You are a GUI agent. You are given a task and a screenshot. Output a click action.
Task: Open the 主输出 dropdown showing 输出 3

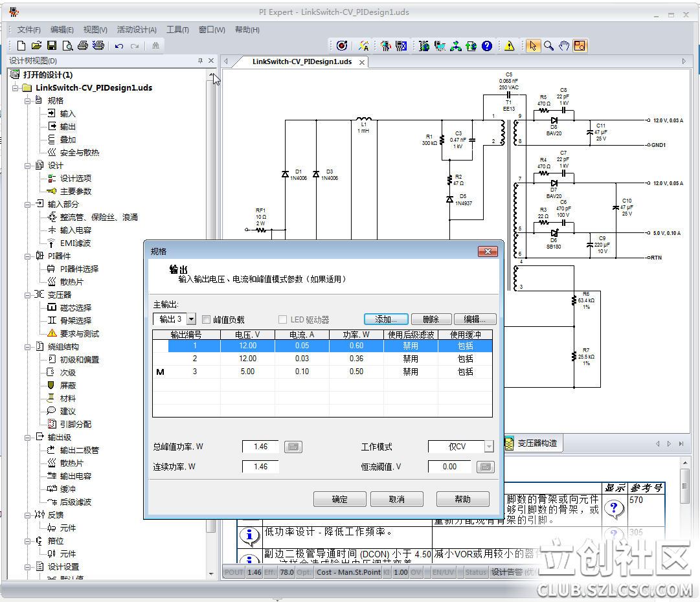(192, 319)
